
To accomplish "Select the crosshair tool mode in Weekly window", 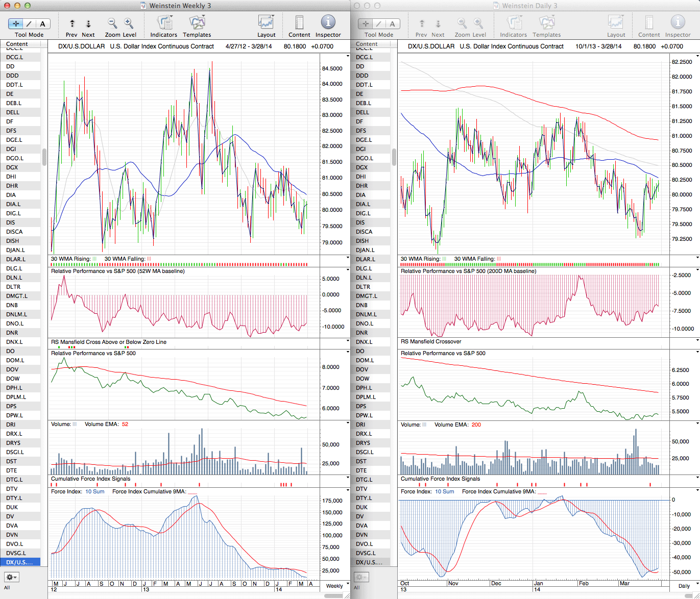I will click(16, 24).
